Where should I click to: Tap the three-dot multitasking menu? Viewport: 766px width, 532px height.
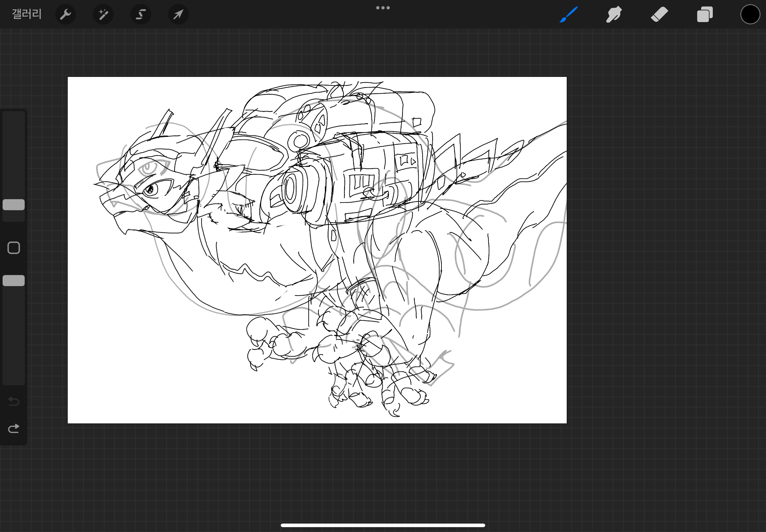383,8
